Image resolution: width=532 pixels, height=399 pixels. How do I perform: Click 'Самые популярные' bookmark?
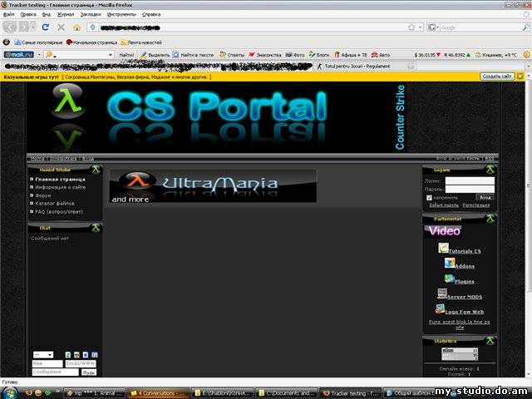[x=39, y=42]
